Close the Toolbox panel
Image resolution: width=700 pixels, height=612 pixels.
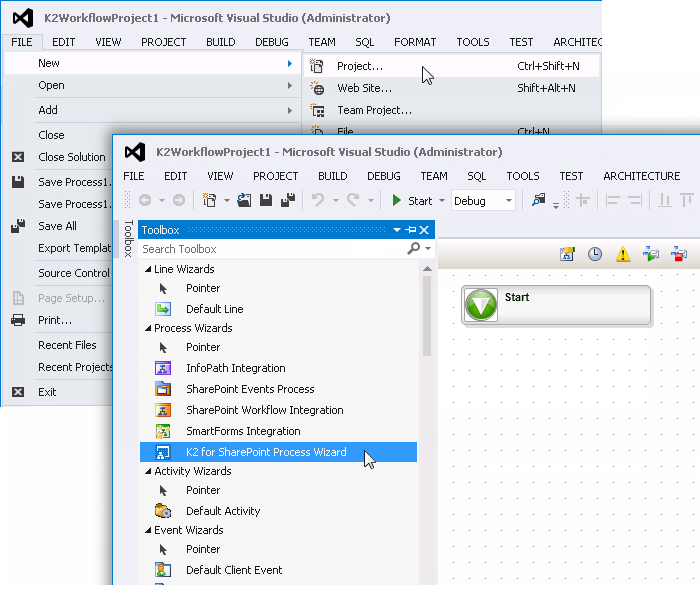click(424, 230)
